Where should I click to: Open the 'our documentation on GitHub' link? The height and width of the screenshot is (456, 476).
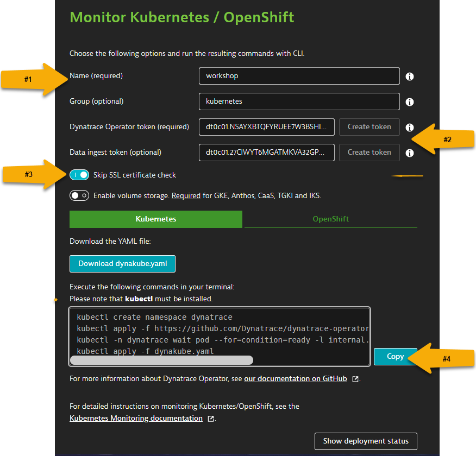(295, 379)
